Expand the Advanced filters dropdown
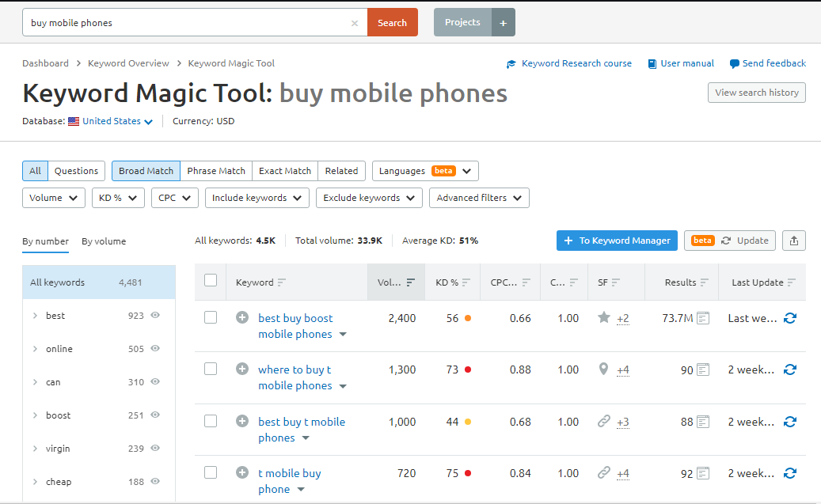 (x=479, y=198)
